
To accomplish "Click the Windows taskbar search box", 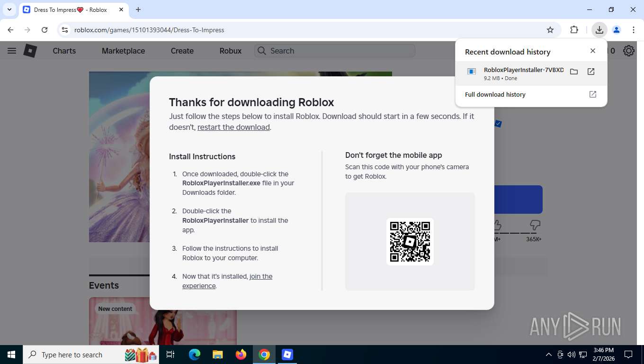I will [91, 355].
